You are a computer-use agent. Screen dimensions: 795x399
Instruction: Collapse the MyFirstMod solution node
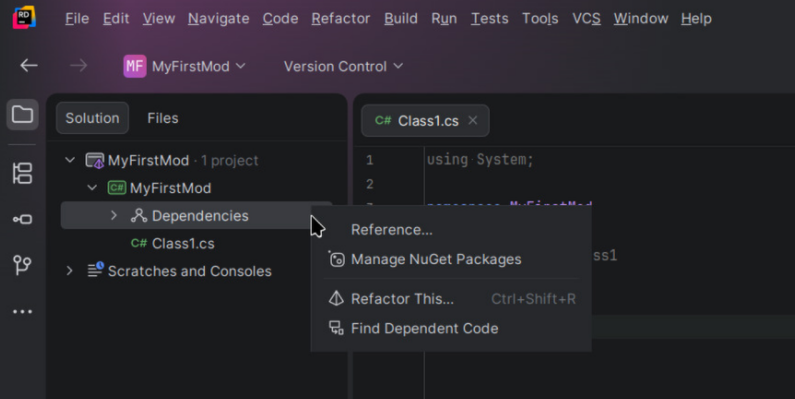(x=70, y=160)
